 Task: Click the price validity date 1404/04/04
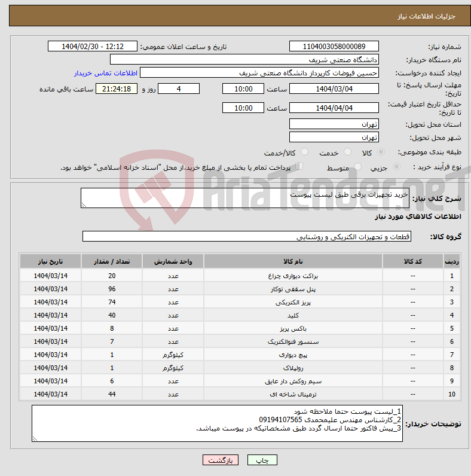[334, 108]
